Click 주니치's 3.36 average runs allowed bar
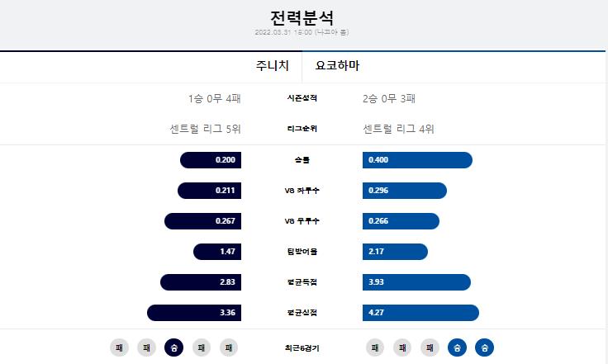Screen dimensions: 608x364 point(194,313)
